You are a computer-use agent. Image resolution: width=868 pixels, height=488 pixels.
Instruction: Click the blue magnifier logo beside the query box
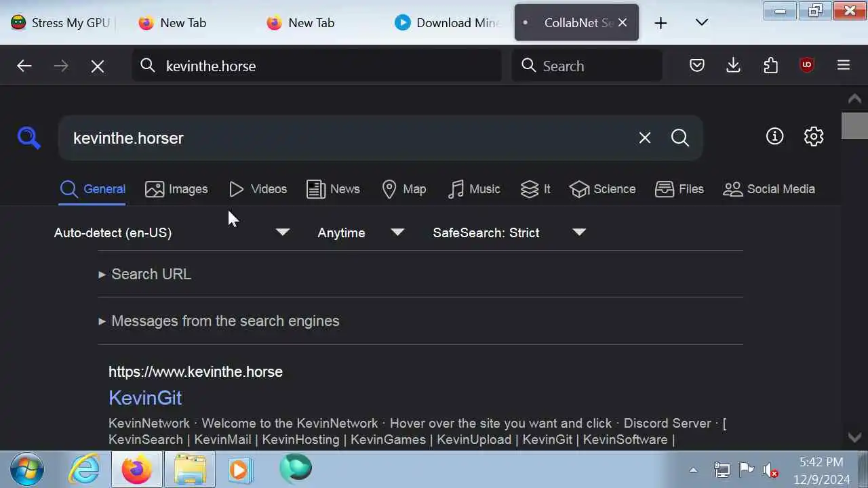(29, 138)
